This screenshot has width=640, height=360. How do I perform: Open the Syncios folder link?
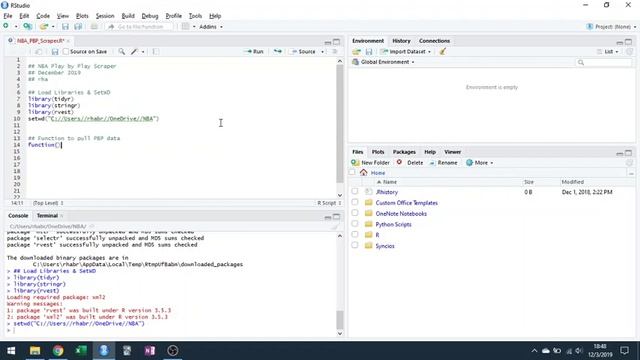(385, 246)
